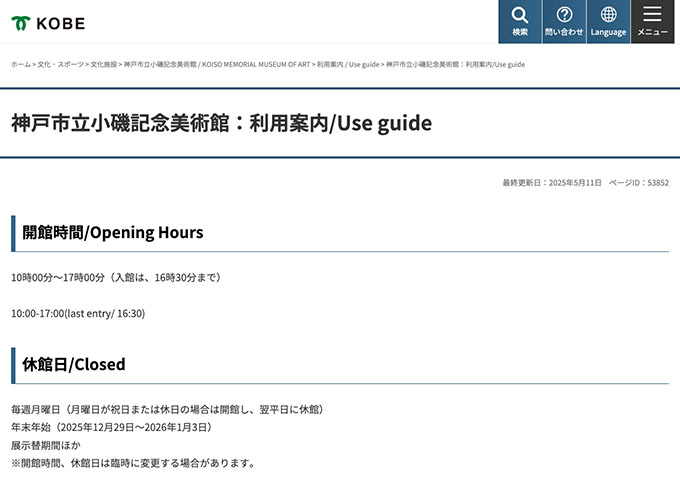Click the Kobe city logo
This screenshot has height=480, width=680.
(48, 23)
